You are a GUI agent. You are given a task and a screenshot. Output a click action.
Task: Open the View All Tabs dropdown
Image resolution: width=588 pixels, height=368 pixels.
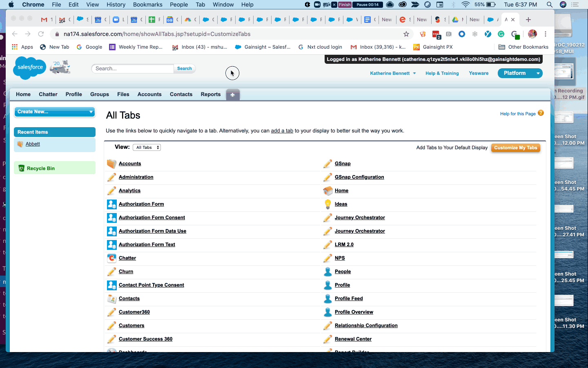coord(147,148)
